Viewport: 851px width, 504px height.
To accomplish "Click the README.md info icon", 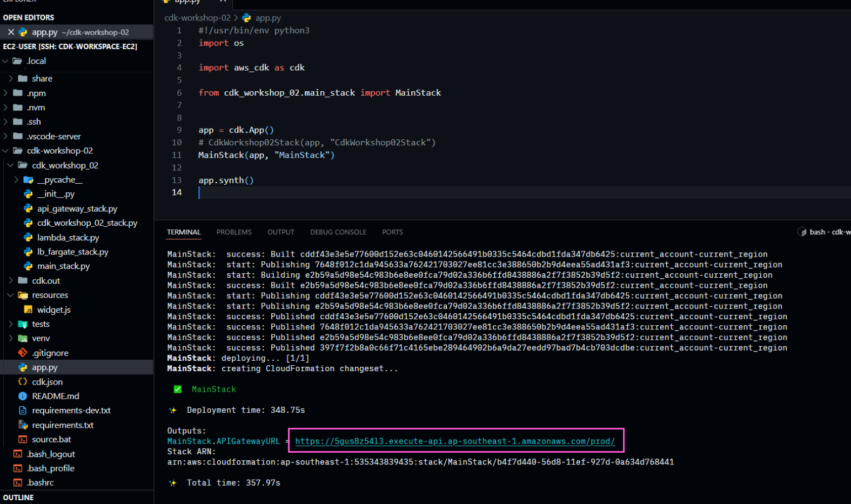I will 23,396.
